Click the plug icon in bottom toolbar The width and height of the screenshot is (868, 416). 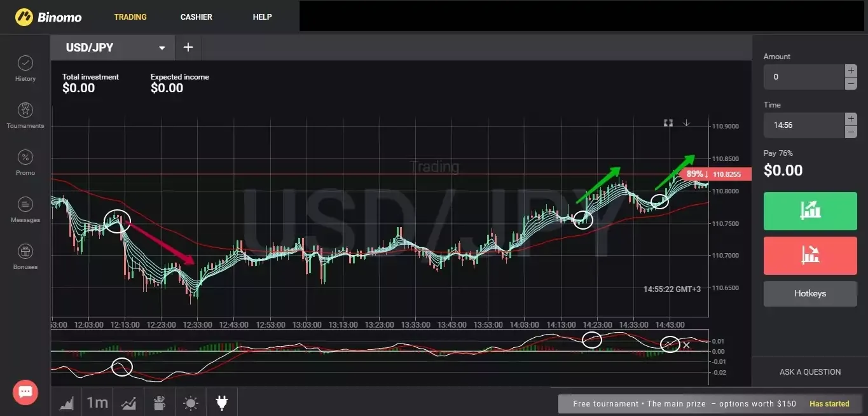click(222, 402)
